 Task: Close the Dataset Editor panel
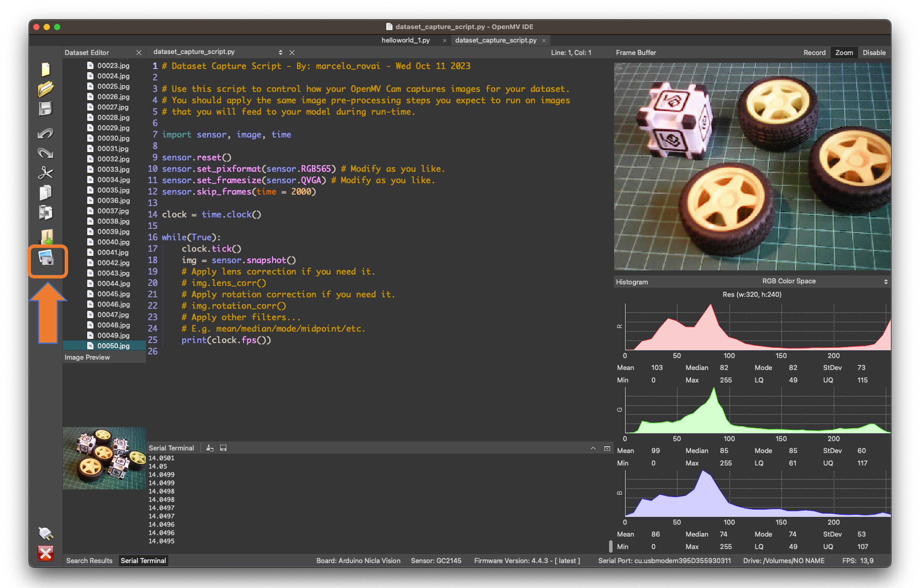point(139,53)
